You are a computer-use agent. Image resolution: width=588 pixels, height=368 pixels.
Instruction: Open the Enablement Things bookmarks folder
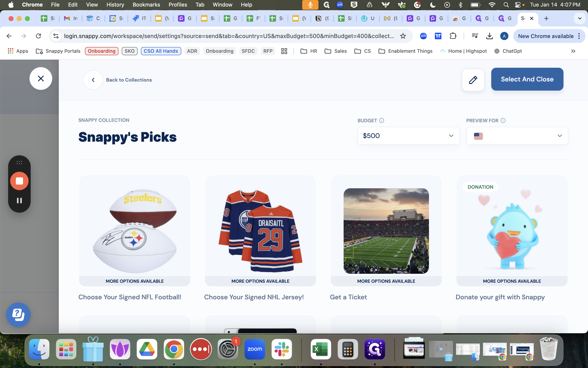pos(405,51)
